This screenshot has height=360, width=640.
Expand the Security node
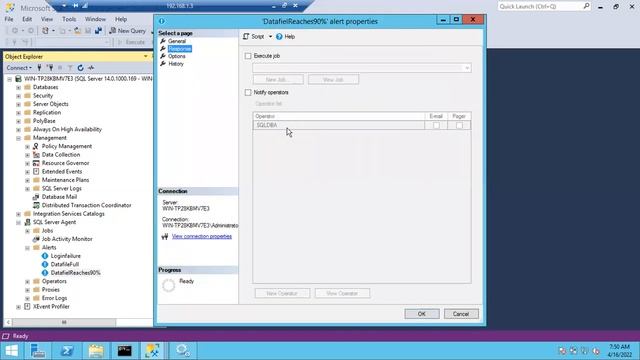click(x=18, y=96)
